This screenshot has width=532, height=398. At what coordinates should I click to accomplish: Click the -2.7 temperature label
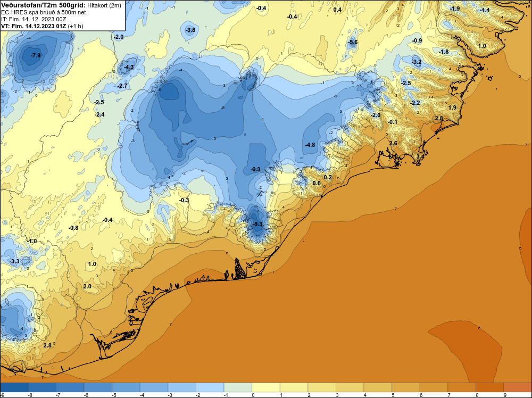[122, 86]
